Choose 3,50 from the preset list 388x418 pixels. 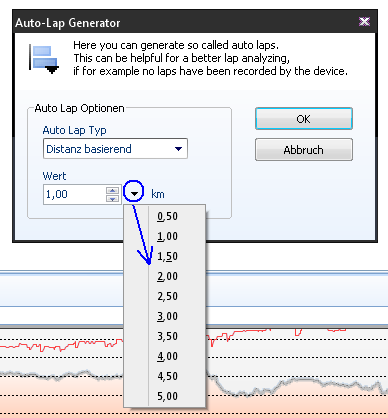[x=165, y=336]
